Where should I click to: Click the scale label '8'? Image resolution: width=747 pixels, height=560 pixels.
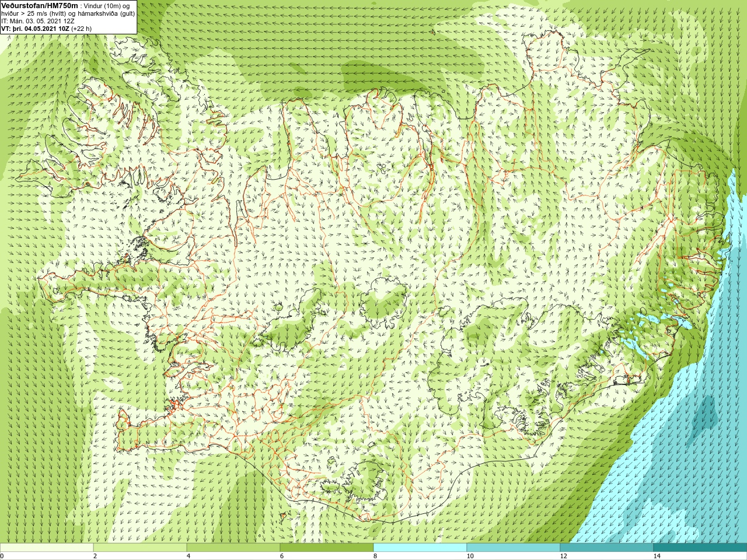(375, 556)
